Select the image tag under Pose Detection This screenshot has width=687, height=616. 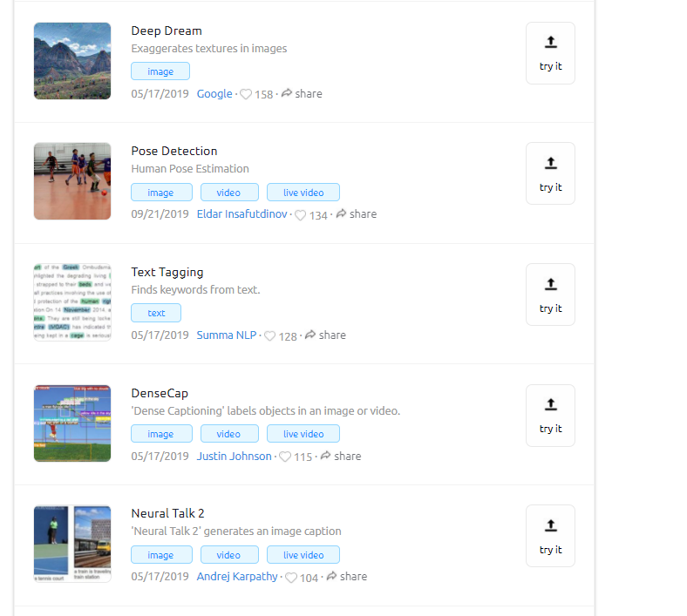tap(161, 193)
